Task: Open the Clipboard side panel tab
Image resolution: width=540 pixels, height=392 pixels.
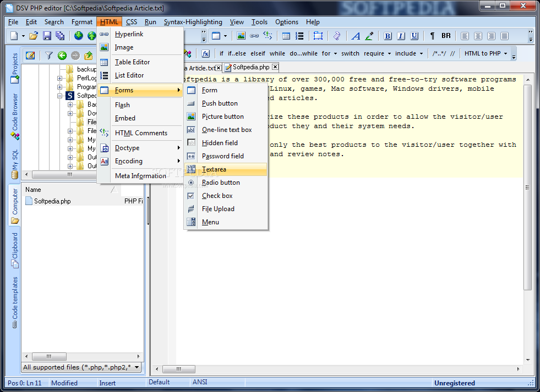Action: click(14, 250)
